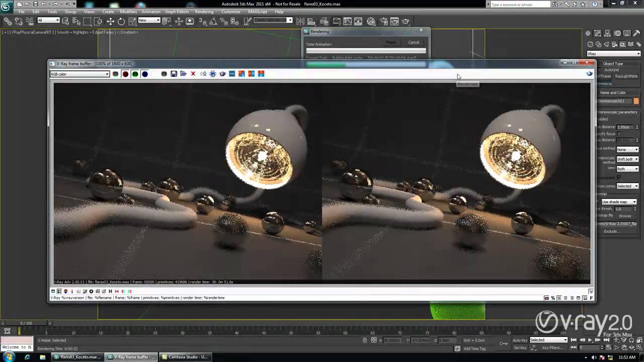Open the MAXScript menu
Screen dimensions: 644x362
258,12
